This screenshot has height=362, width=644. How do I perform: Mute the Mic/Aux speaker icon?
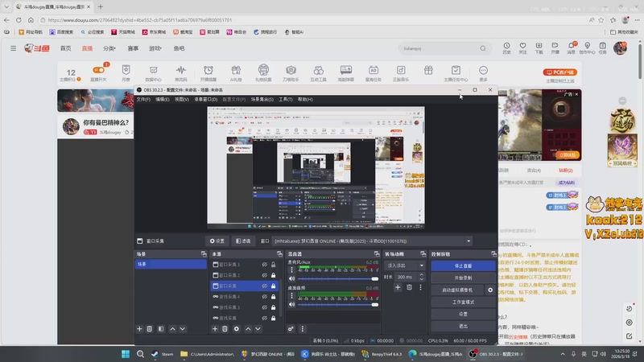(x=292, y=278)
